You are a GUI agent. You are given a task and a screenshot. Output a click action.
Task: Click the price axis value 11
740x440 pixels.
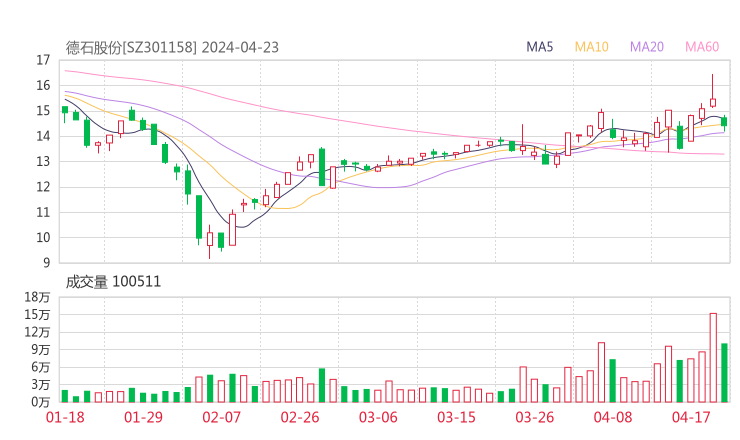point(43,212)
